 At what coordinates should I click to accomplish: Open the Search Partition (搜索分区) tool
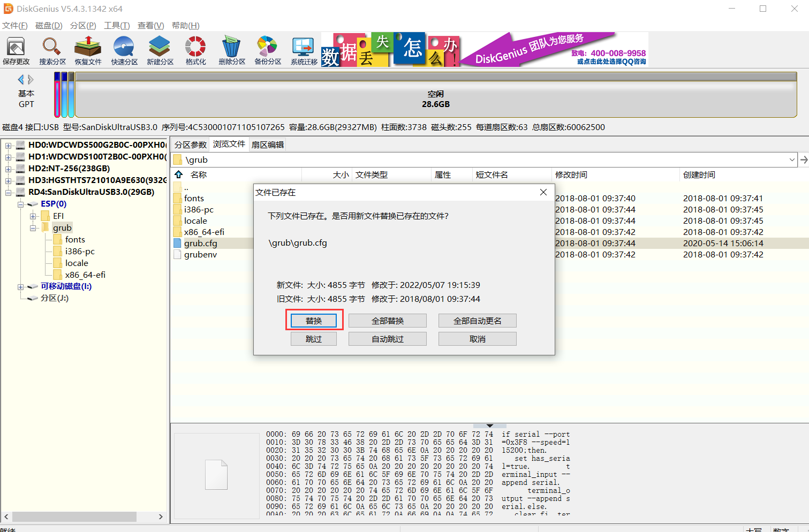click(x=52, y=51)
